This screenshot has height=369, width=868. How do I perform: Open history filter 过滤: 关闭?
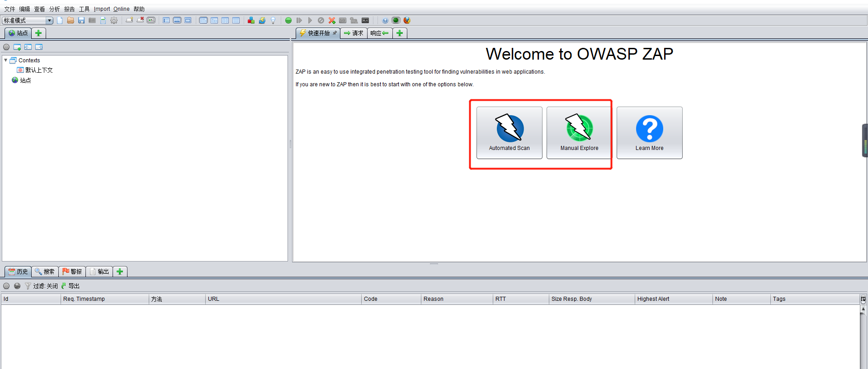tap(42, 286)
